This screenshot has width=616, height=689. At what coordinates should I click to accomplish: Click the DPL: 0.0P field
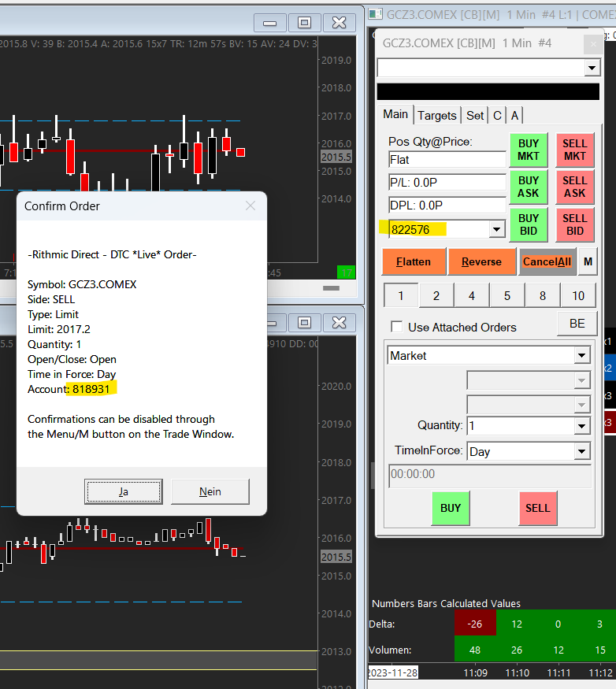coord(447,206)
